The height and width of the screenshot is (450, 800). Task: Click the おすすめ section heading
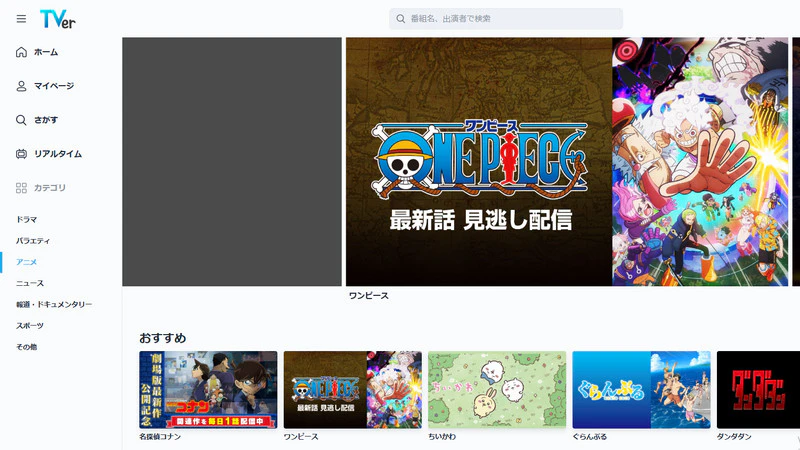(x=162, y=338)
